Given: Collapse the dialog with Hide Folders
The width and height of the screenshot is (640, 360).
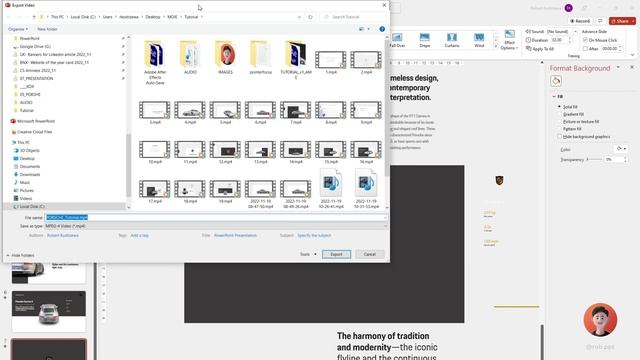Looking at the screenshot, I should (x=20, y=255).
